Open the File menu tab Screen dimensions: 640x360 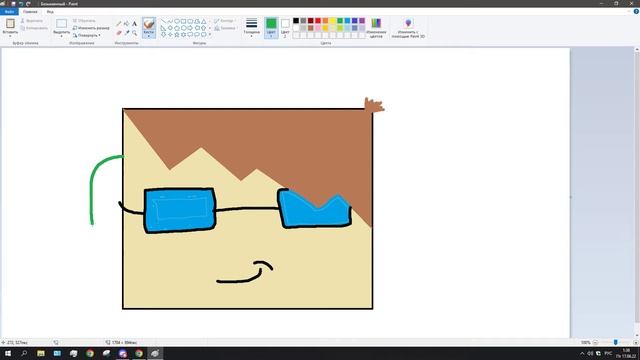click(9, 12)
